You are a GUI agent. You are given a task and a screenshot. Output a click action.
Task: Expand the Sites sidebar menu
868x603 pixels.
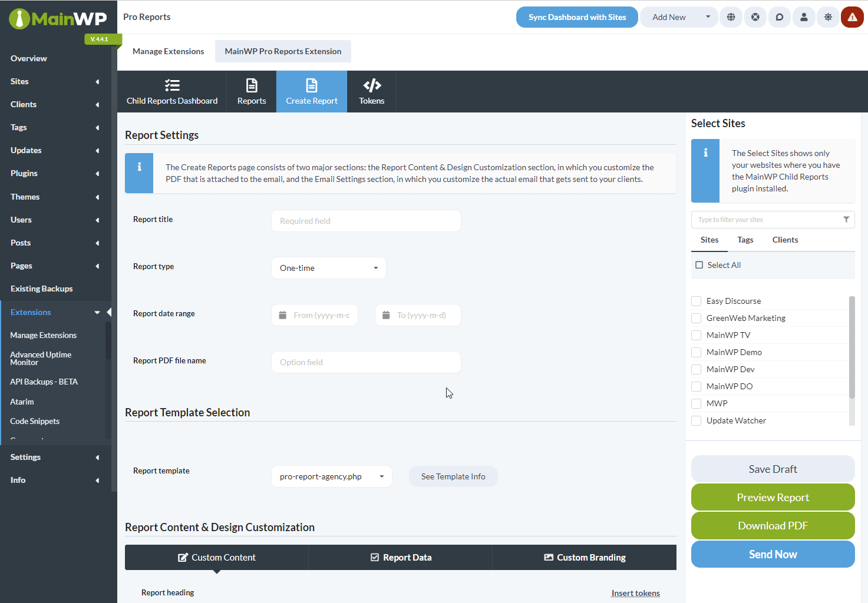[97, 82]
